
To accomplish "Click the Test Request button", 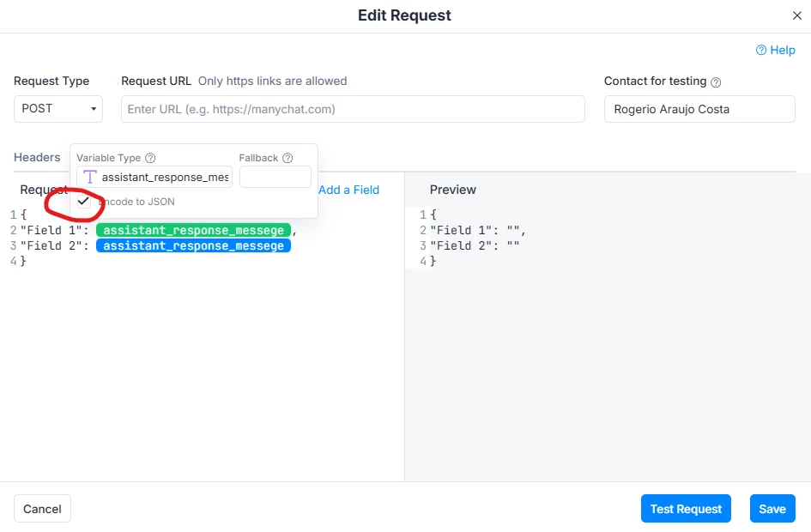I will click(x=686, y=509).
